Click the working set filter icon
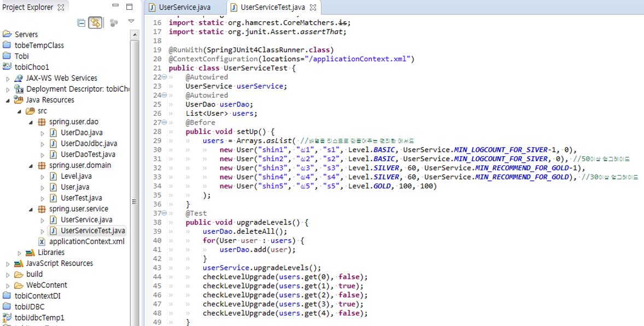644x326 pixels. tap(114, 23)
